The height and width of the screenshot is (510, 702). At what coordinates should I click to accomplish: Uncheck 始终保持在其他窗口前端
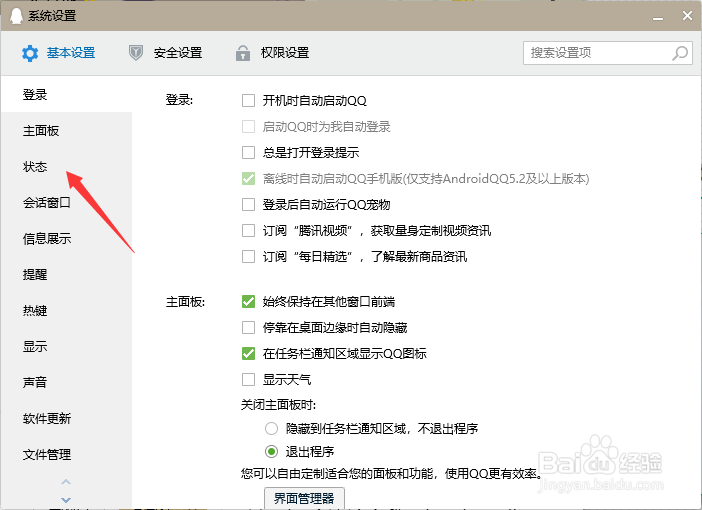pyautogui.click(x=248, y=301)
